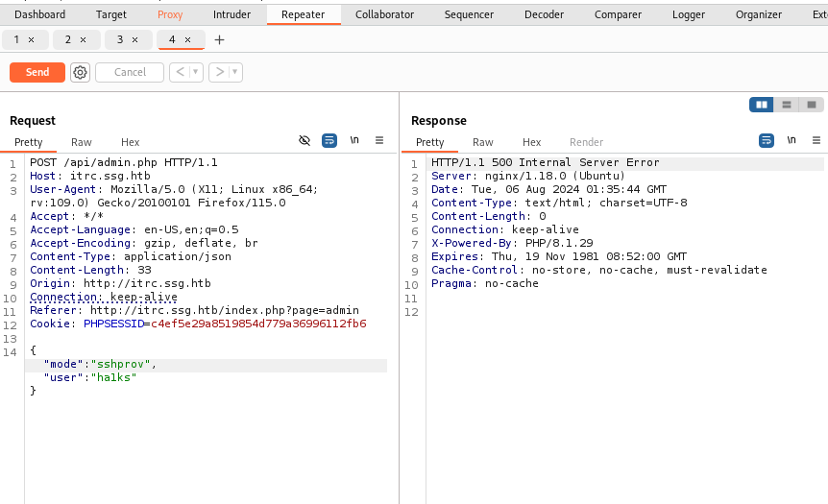
Task: Go back to previous request in history
Action: pyautogui.click(x=180, y=72)
